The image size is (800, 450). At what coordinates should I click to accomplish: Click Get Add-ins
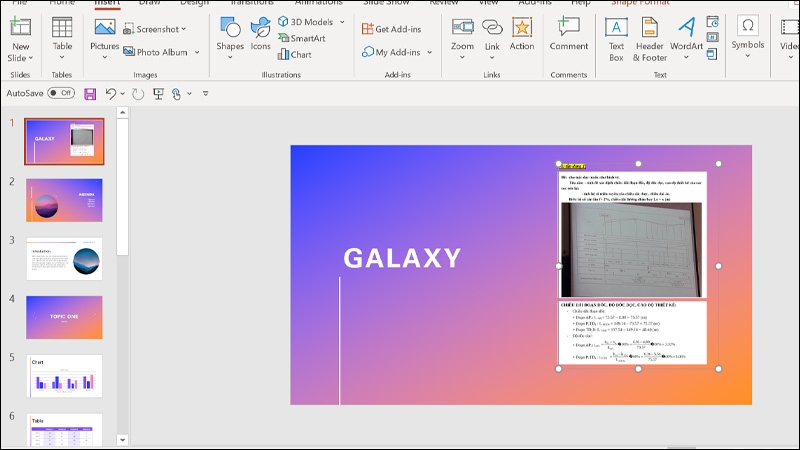click(x=391, y=29)
